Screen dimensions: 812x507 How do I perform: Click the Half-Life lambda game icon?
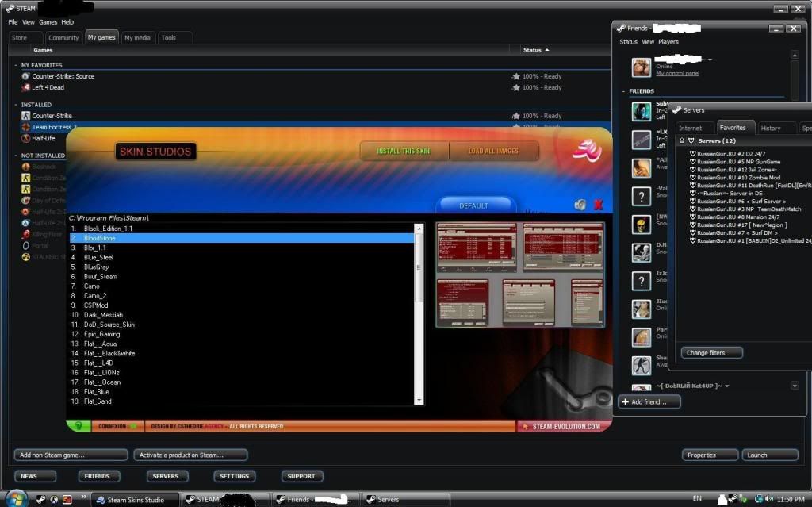point(25,138)
